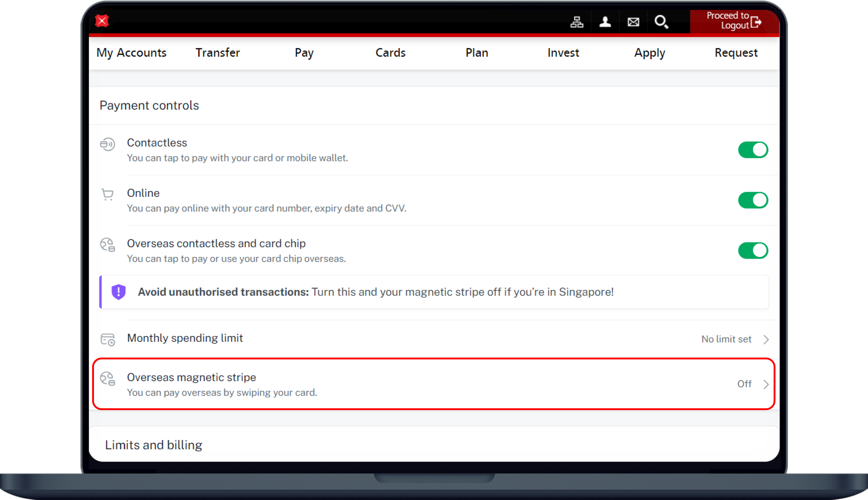Select the Invest menu item
The image size is (868, 500).
click(563, 53)
